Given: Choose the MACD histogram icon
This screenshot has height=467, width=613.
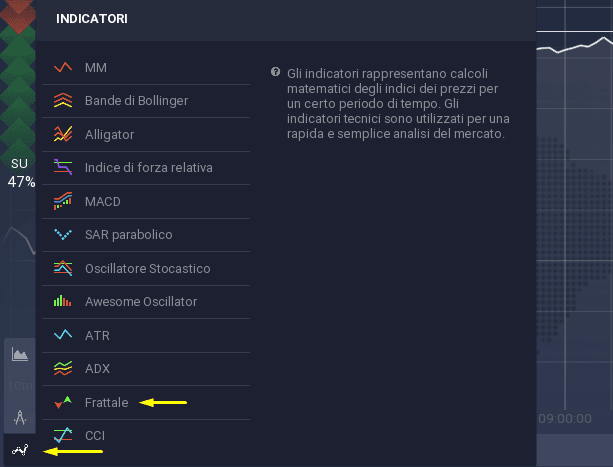Looking at the screenshot, I should pyautogui.click(x=63, y=201).
